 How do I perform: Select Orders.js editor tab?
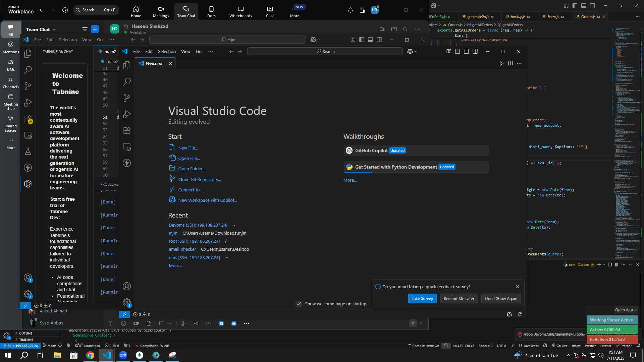588,16
